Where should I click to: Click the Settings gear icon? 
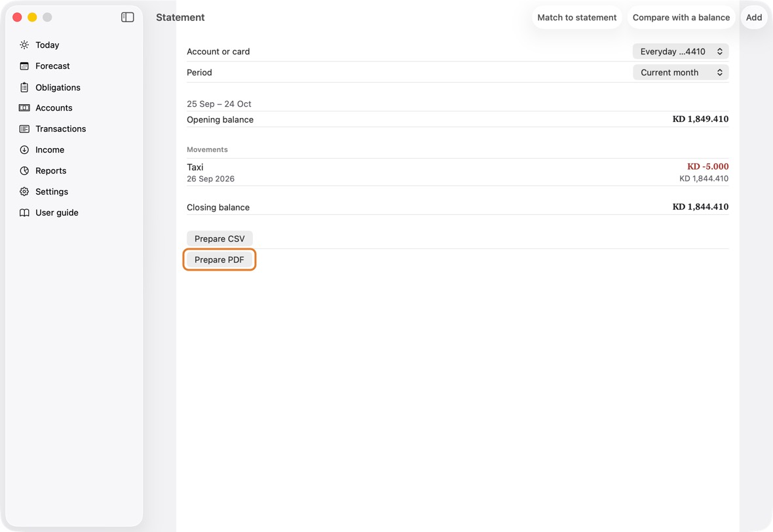point(24,192)
